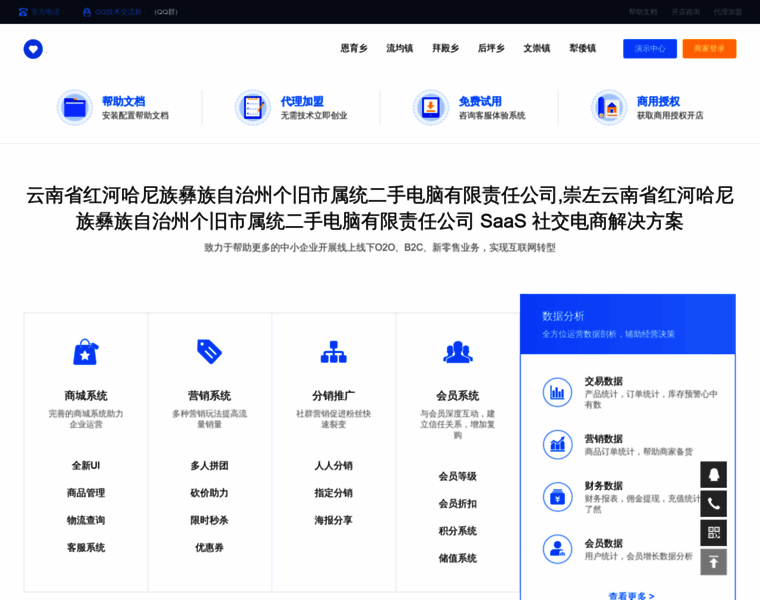Screen dimensions: 760x600
Task: Click the 会员系统 people icon
Action: (457, 352)
